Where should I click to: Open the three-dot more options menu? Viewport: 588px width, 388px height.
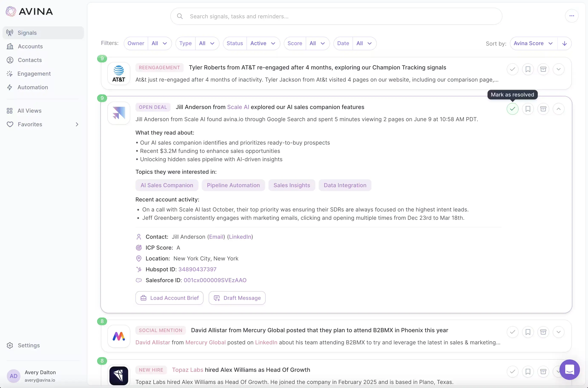coord(571,16)
